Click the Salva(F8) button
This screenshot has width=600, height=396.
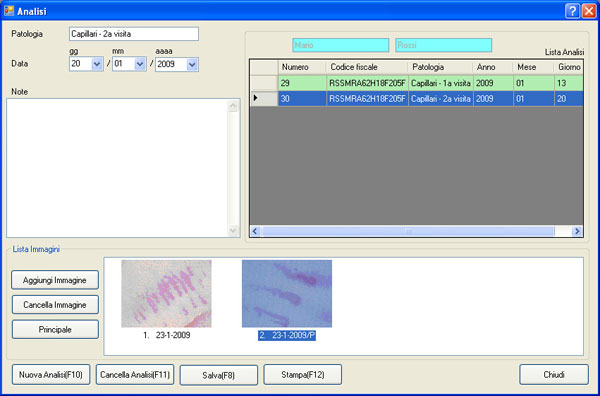(x=218, y=375)
